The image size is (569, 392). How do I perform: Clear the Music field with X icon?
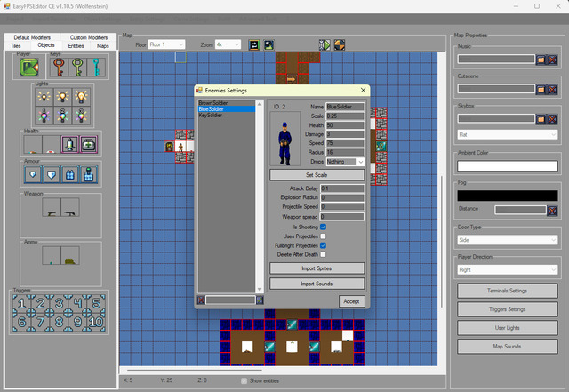[552, 60]
